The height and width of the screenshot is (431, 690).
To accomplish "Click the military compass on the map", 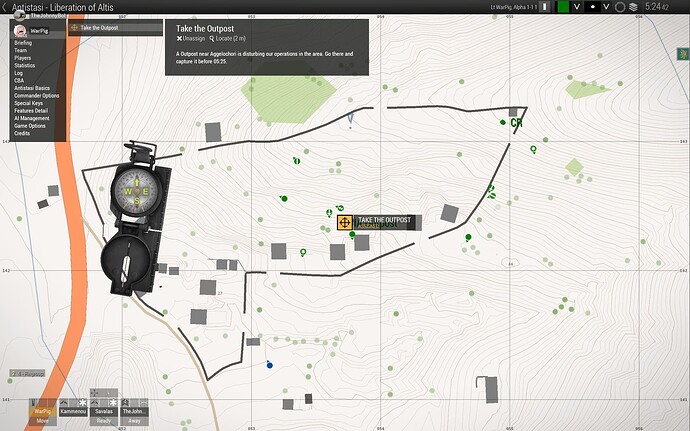I will (132, 219).
